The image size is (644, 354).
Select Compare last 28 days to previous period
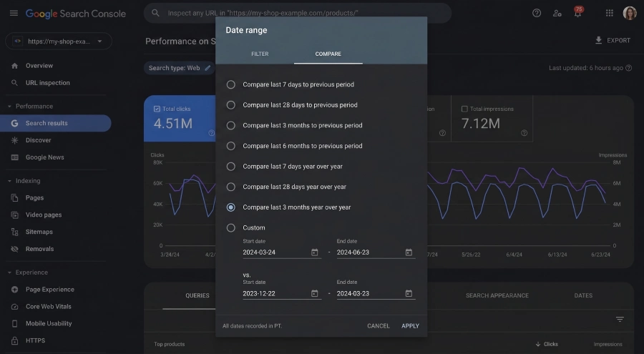point(231,105)
